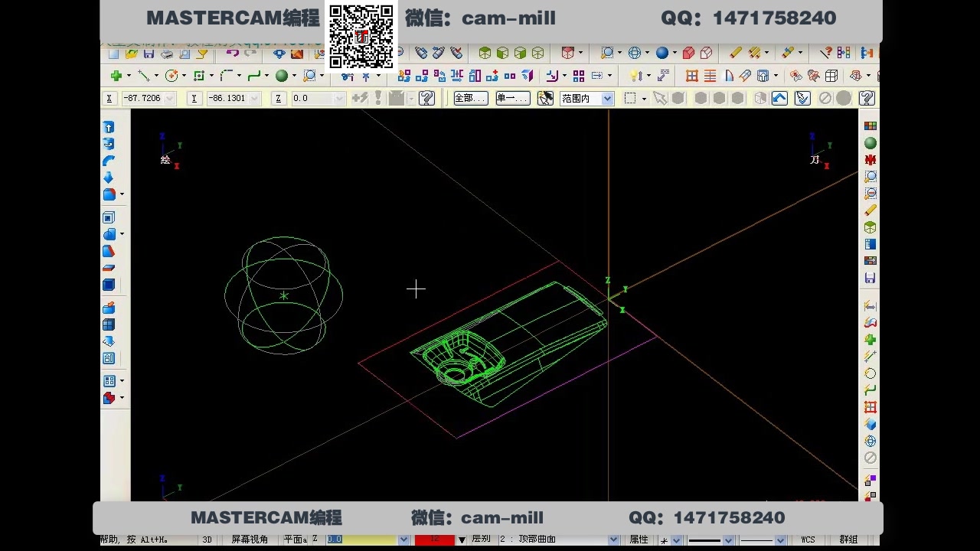980x551 pixels.
Task: Toggle the selection mode hexagon icon near top right
Action: (x=679, y=98)
